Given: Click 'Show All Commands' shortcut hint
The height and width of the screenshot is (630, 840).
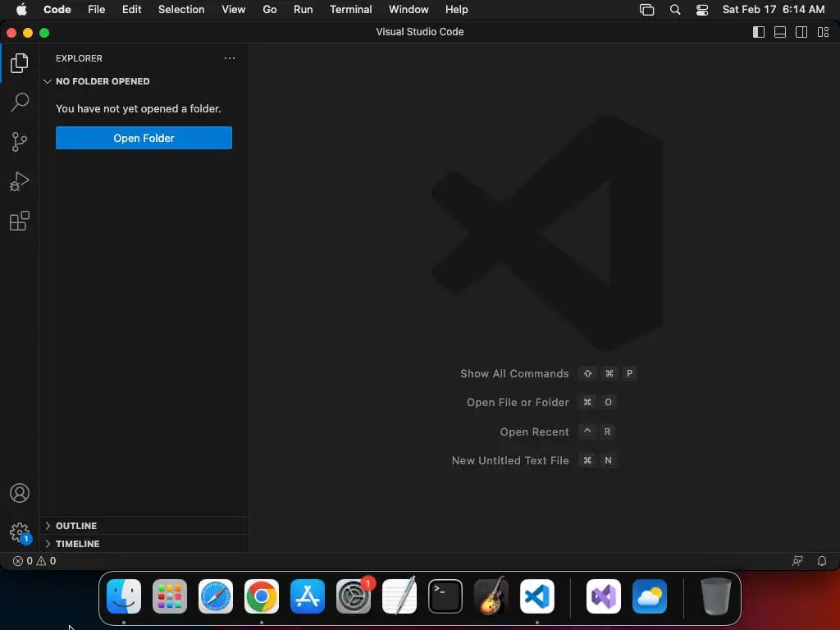Looking at the screenshot, I should (x=548, y=373).
